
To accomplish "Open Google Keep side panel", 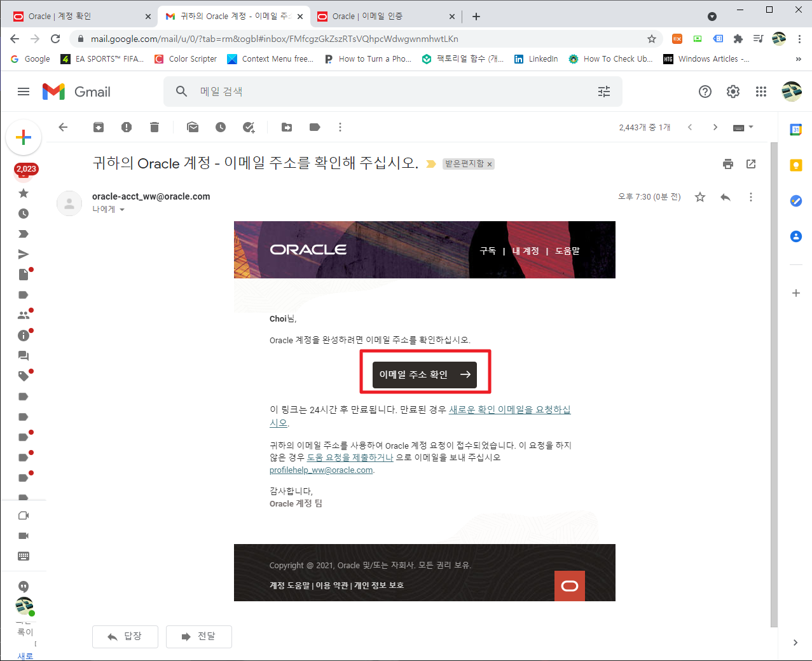I will 795,165.
